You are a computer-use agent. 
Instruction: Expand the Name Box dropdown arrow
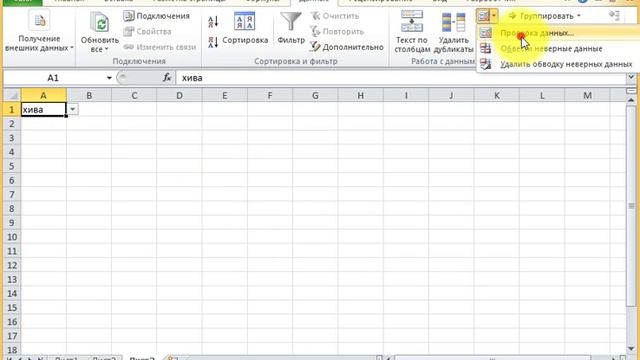pos(109,78)
